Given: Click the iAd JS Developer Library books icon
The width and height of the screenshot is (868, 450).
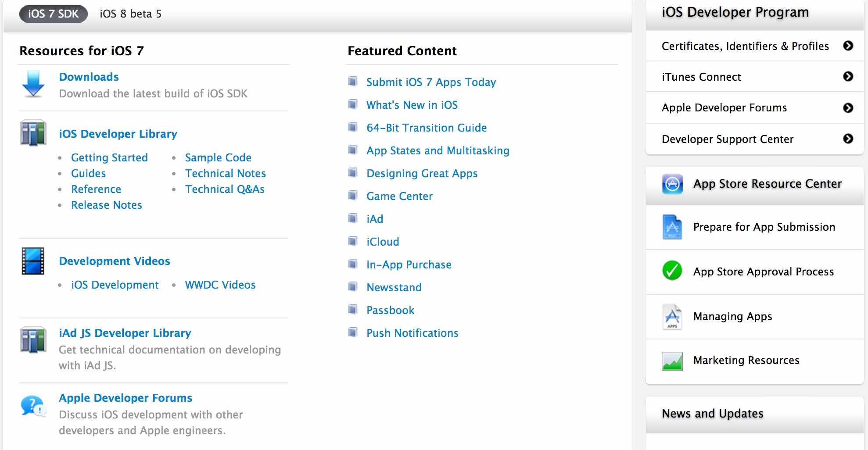Looking at the screenshot, I should pyautogui.click(x=33, y=340).
